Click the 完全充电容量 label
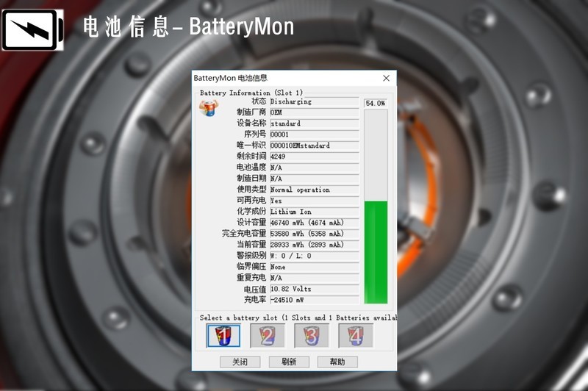 [244, 234]
